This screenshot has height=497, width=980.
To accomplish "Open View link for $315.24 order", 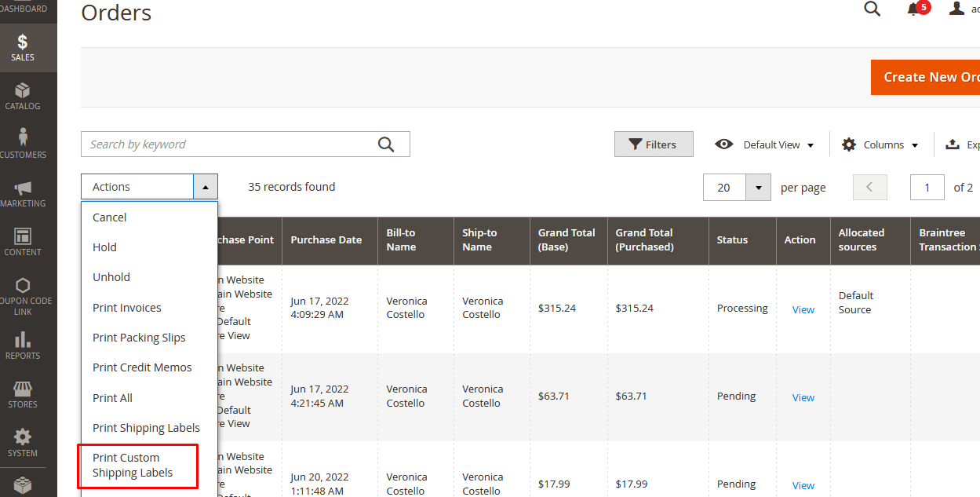I will [803, 309].
